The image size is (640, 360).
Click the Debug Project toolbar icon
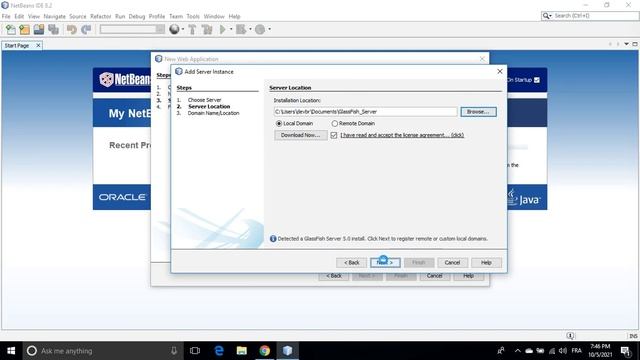tap(241, 29)
